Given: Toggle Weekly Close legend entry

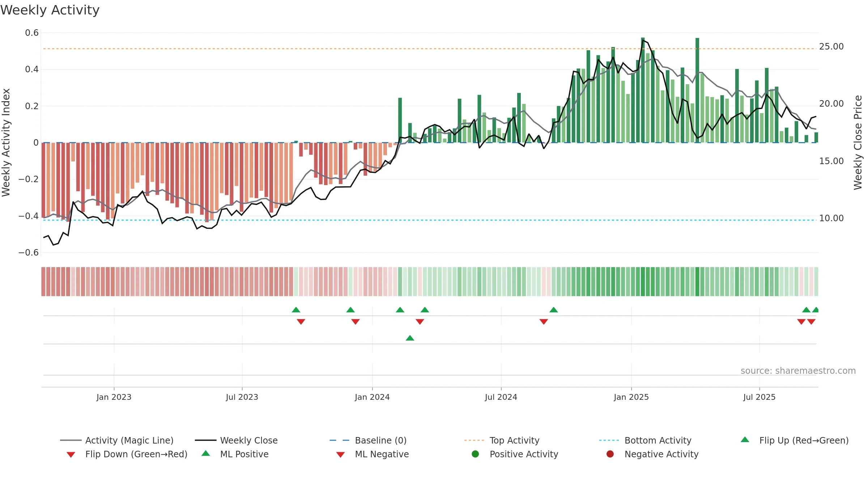Looking at the screenshot, I should tap(236, 440).
